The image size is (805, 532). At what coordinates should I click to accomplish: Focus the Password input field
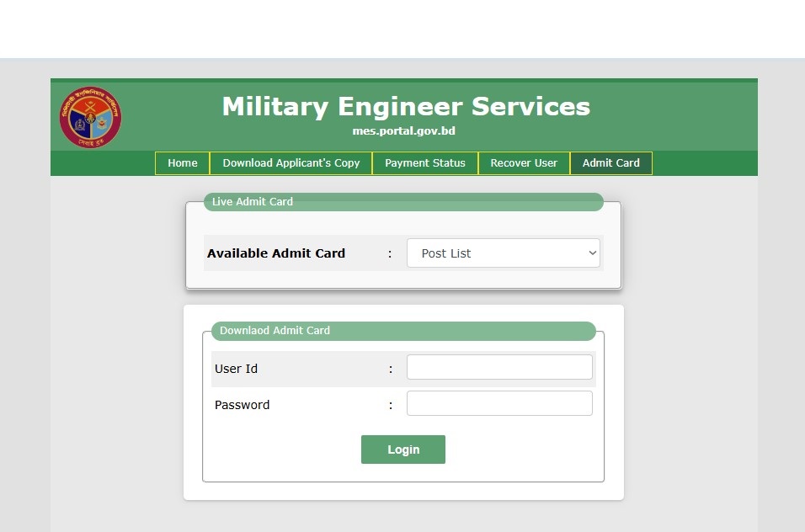pos(499,403)
